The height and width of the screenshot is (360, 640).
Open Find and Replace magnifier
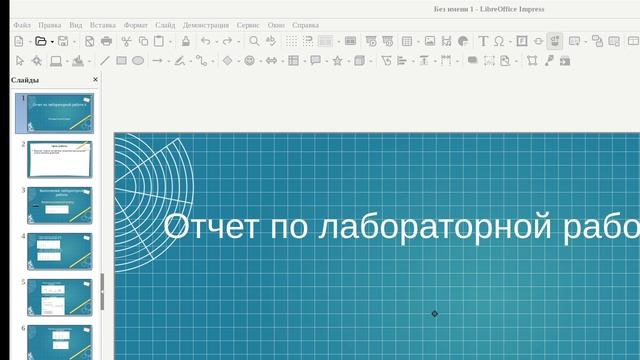(254, 41)
